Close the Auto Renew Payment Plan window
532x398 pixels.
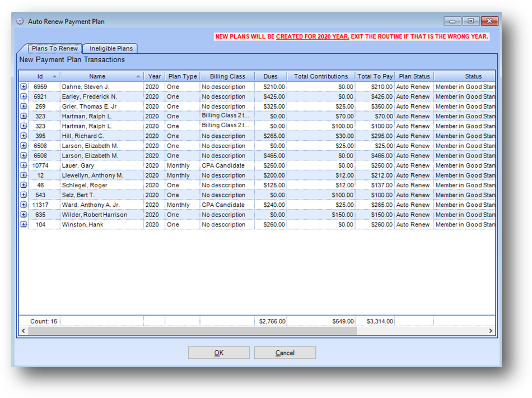489,21
